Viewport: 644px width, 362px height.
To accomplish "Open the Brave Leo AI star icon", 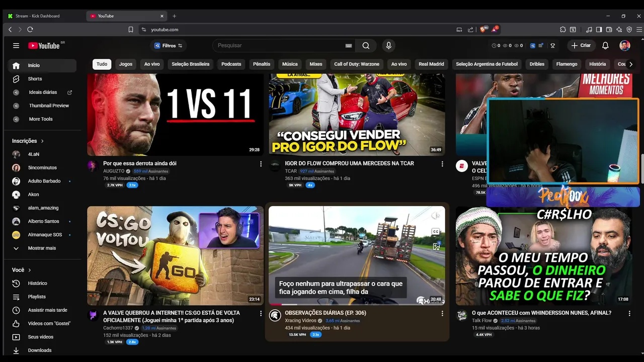I will [619, 30].
